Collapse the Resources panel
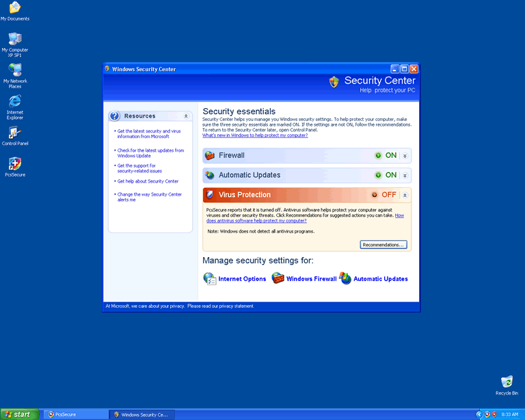 pos(186,116)
